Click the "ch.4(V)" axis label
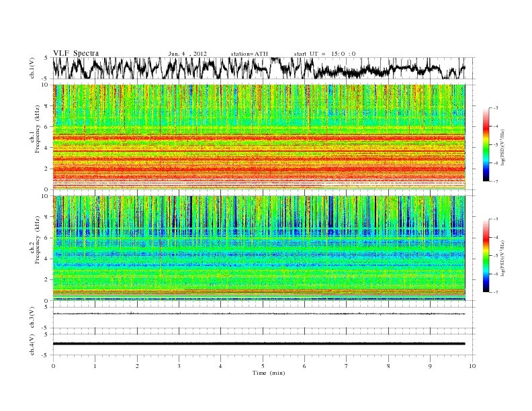 click(x=32, y=345)
